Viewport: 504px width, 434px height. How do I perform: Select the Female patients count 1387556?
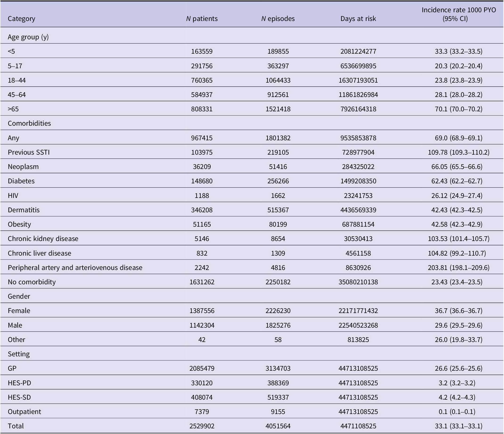202,311
